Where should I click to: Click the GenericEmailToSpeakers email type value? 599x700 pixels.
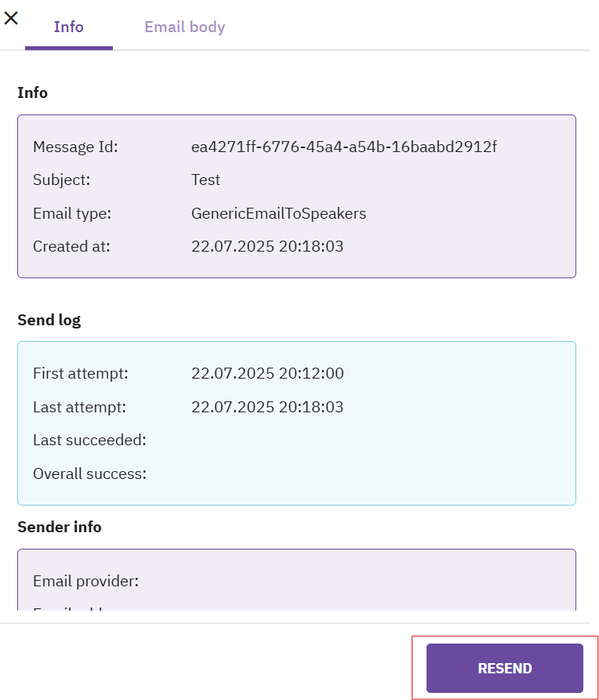coord(278,213)
